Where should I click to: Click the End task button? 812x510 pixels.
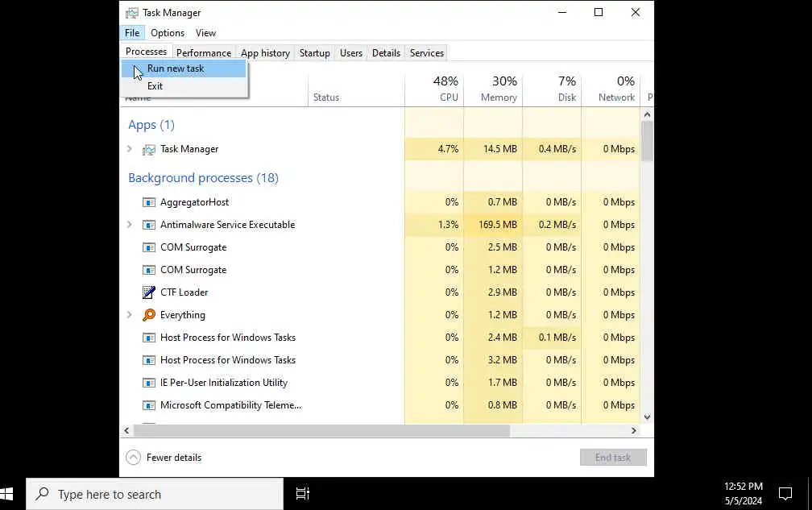coord(613,457)
